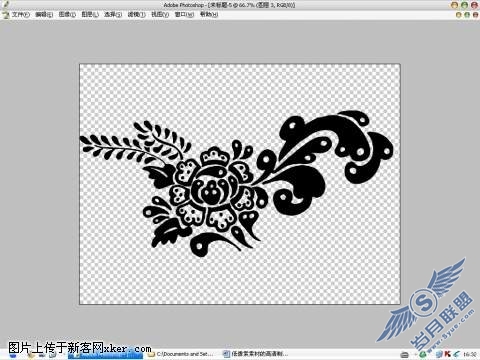Click the system clock showing 16:32
This screenshot has height=360, width=480.
point(470,354)
